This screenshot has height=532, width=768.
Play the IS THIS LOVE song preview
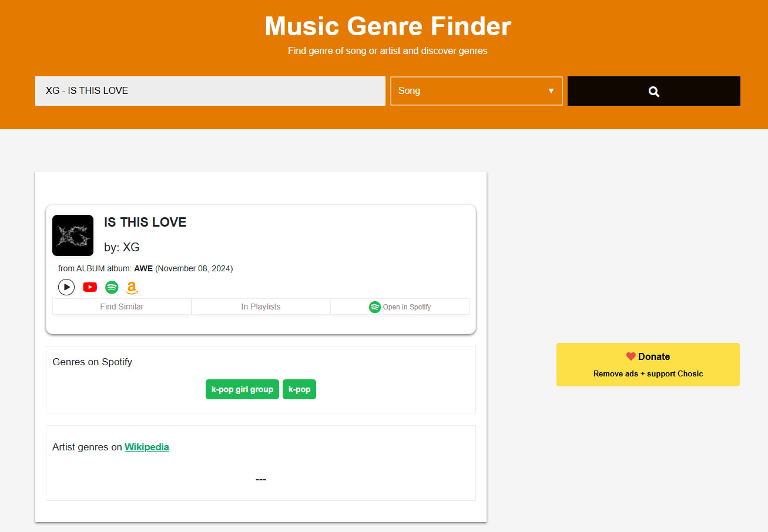(66, 287)
